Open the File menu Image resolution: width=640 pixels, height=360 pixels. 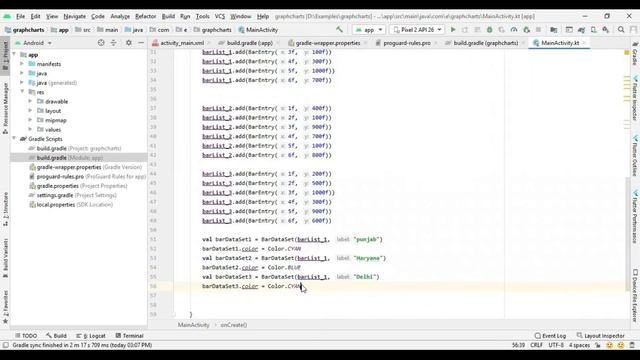click(x=20, y=16)
